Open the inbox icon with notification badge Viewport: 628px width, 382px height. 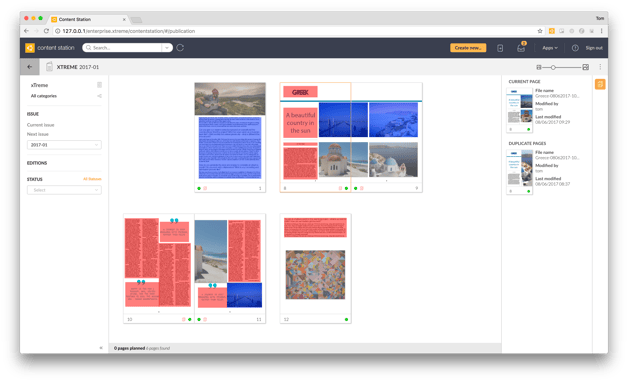click(521, 48)
